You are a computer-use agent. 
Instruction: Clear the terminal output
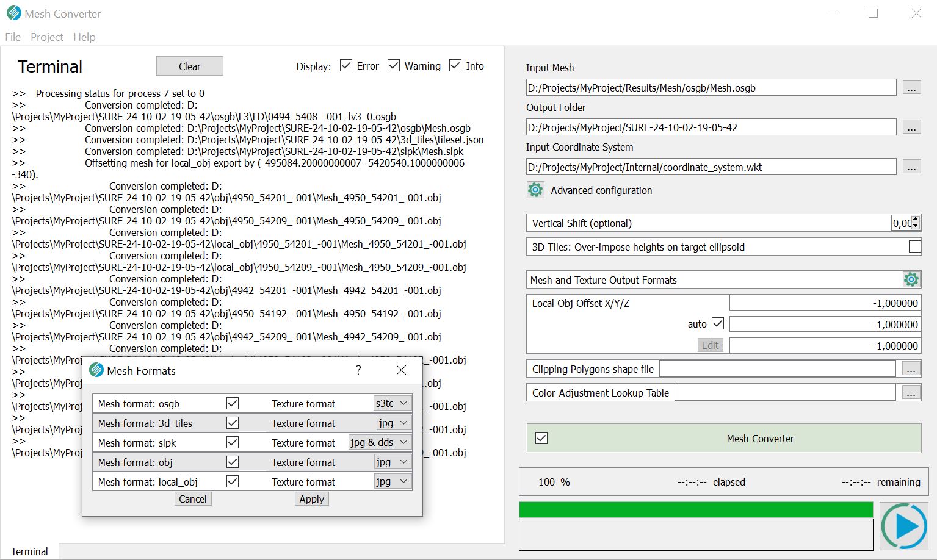[190, 66]
